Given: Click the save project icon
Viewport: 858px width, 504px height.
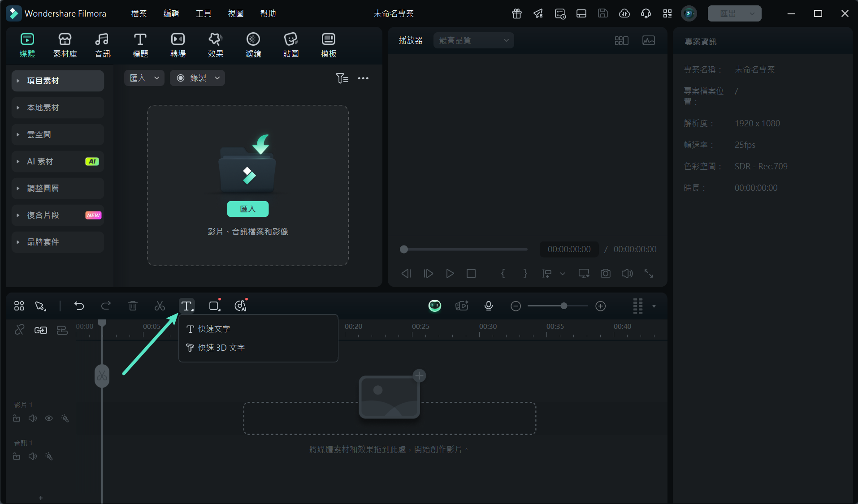Looking at the screenshot, I should pyautogui.click(x=603, y=13).
